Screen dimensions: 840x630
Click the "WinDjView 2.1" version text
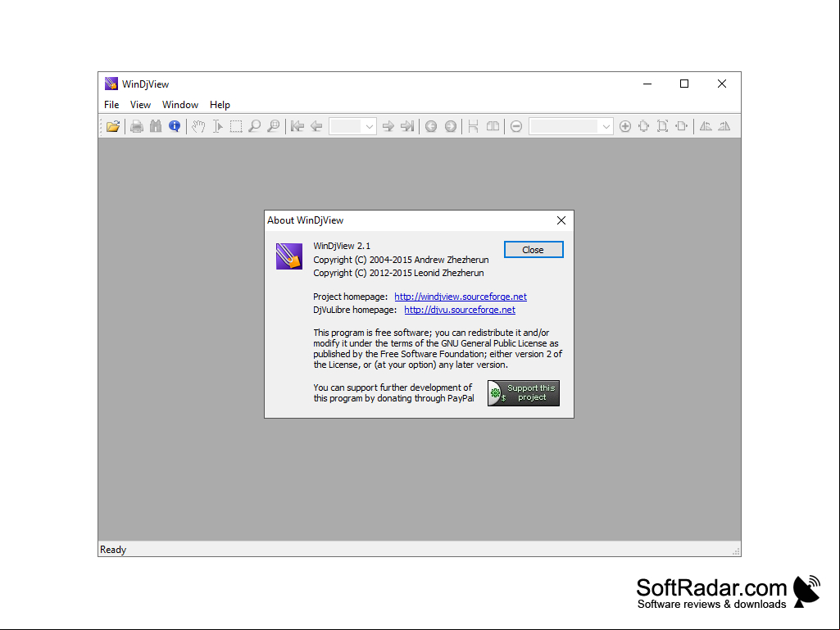[342, 246]
